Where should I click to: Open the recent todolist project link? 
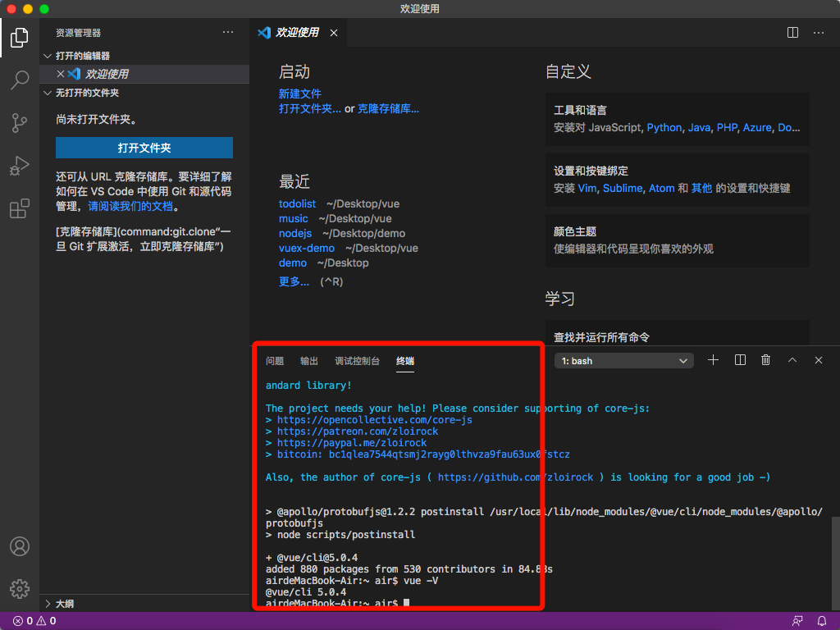point(297,203)
